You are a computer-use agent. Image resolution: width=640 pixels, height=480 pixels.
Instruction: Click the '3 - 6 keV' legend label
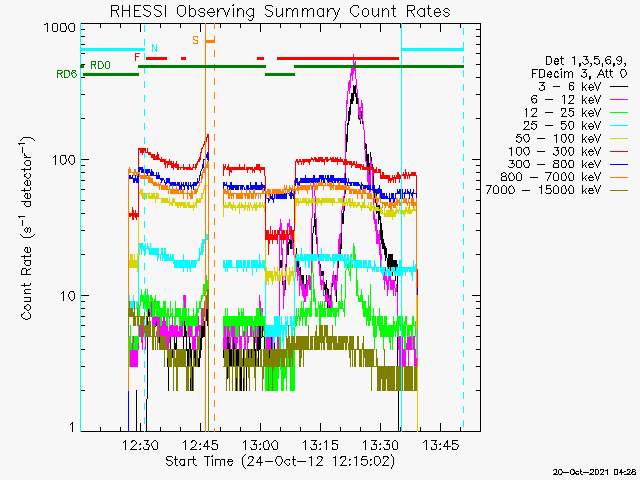point(569,87)
